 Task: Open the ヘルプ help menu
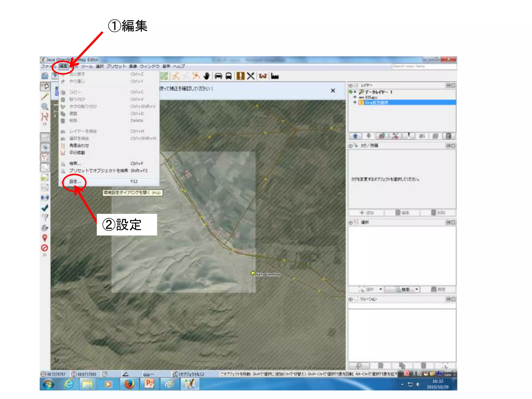coord(179,66)
